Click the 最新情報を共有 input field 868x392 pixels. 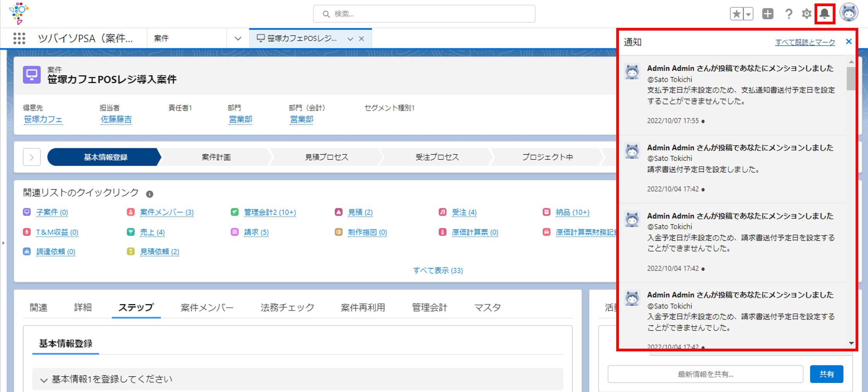pyautogui.click(x=705, y=374)
